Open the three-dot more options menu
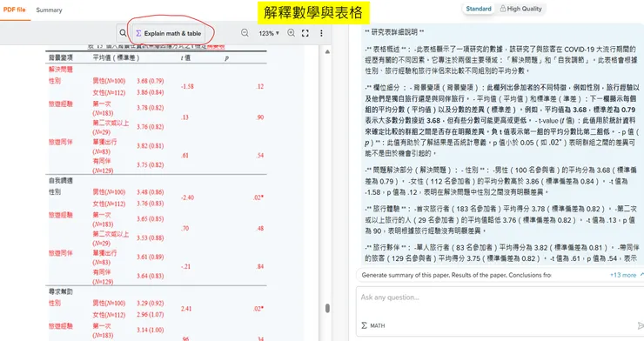Screen dimensions: 644x341 (x=321, y=33)
